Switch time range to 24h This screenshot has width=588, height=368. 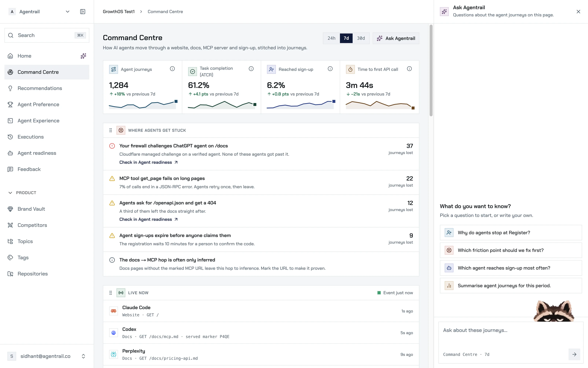(x=331, y=38)
